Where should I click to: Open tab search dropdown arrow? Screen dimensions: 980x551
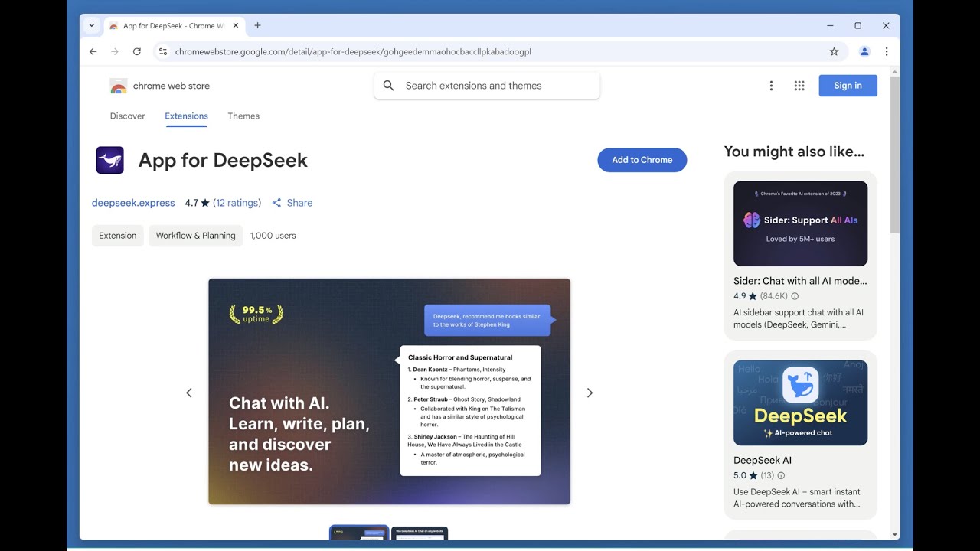(x=92, y=25)
